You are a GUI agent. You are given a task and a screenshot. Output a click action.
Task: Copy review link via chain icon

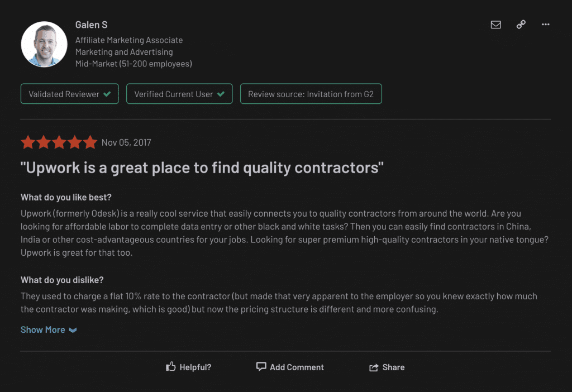521,25
